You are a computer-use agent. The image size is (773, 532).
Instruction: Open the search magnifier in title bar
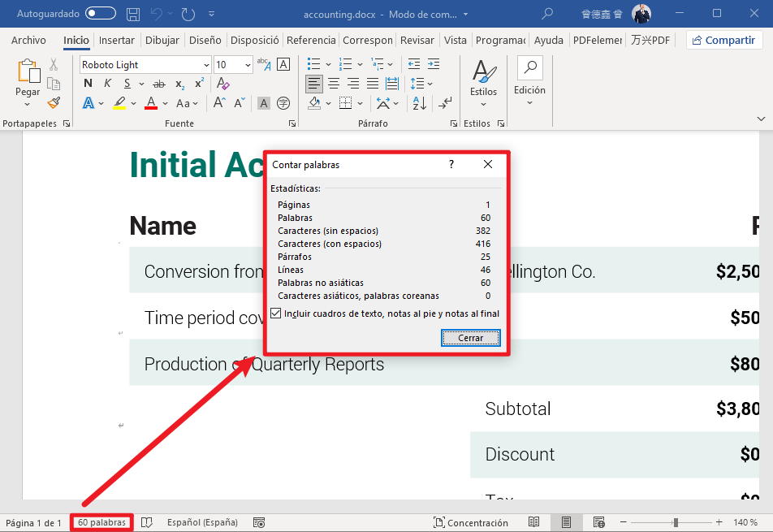click(546, 14)
